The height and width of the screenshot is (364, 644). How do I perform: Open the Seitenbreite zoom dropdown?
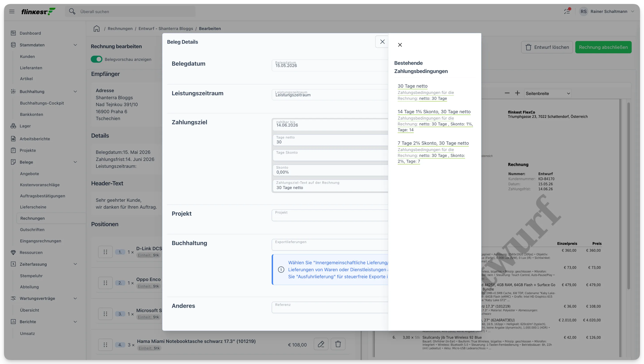tap(547, 93)
